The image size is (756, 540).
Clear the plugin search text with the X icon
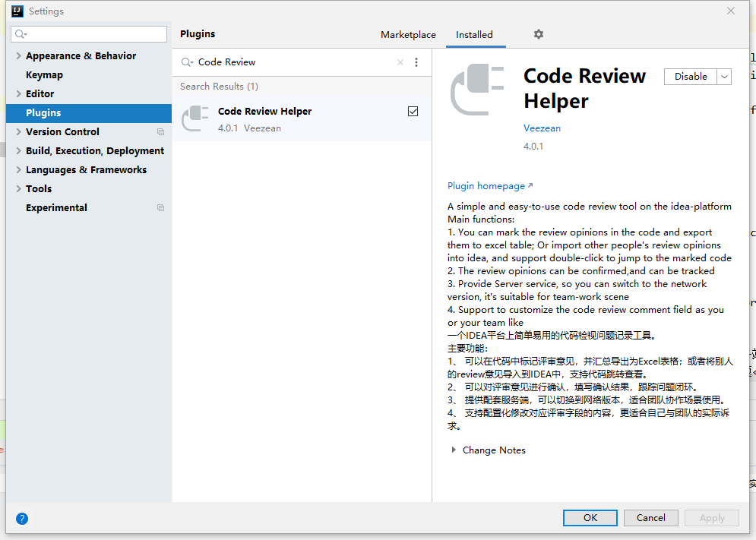pyautogui.click(x=400, y=62)
